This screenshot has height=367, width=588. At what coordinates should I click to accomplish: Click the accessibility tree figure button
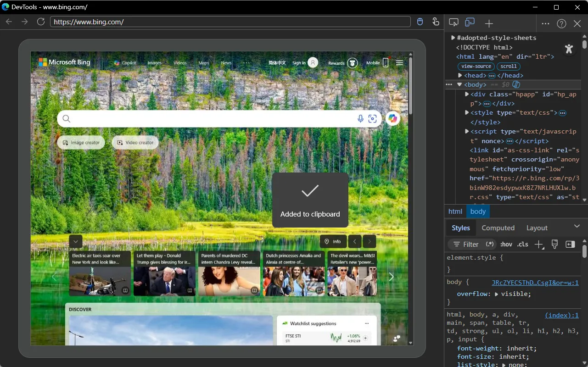pos(569,49)
